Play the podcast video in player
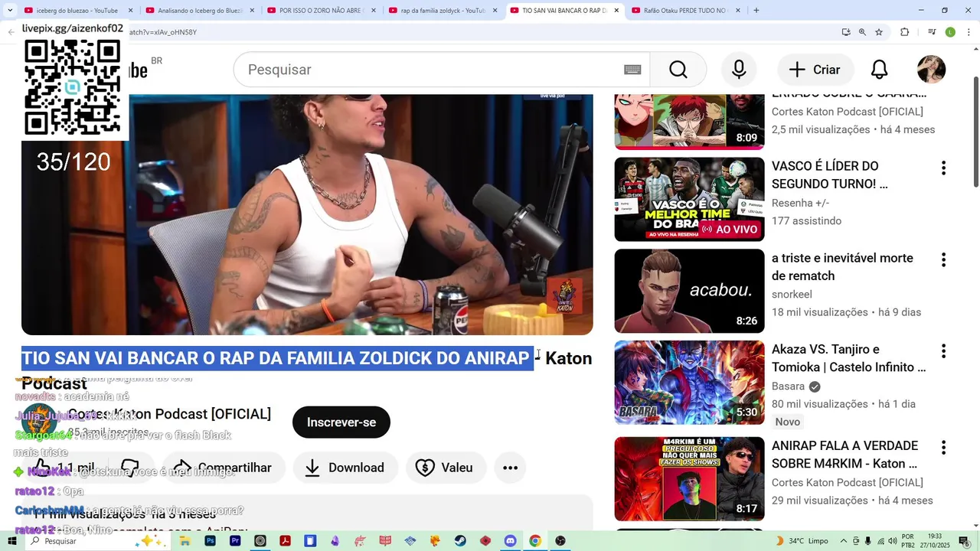This screenshot has width=980, height=551. coord(307,214)
